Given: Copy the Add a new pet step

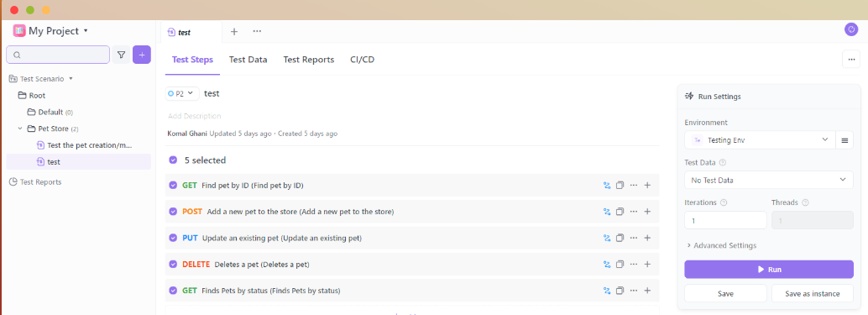Looking at the screenshot, I should 620,212.
